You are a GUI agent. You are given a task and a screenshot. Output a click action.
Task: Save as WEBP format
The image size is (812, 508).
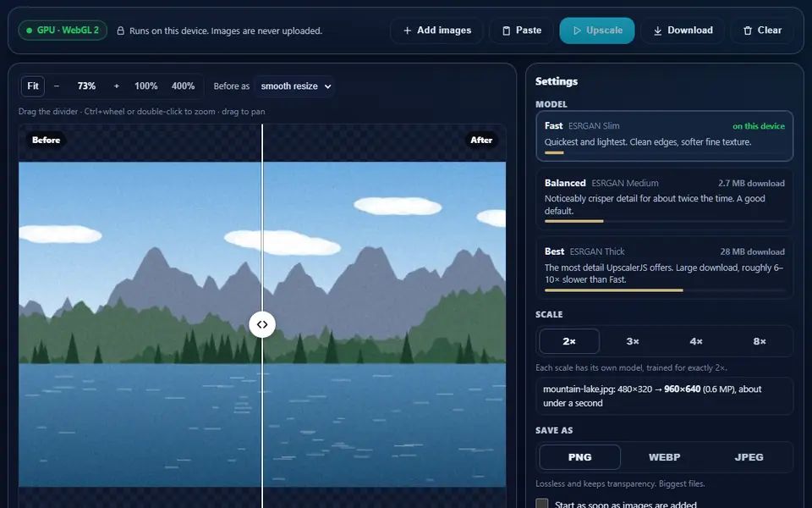[665, 457]
